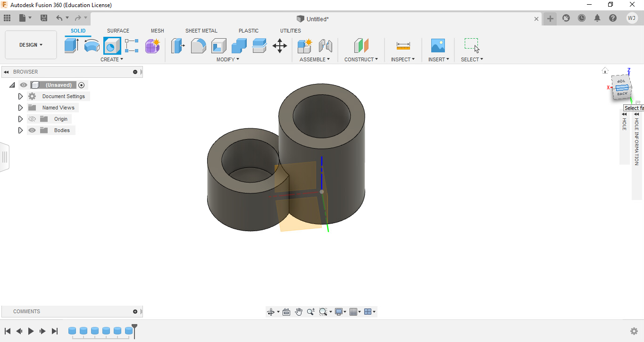Click Document Settings in the browser
Image resolution: width=644 pixels, height=342 pixels.
click(64, 96)
